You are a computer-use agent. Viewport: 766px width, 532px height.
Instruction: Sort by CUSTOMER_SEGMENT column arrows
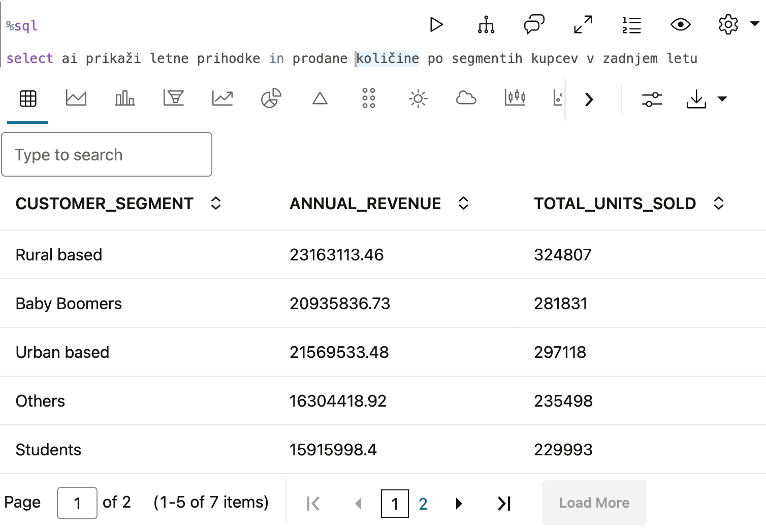[x=216, y=203]
